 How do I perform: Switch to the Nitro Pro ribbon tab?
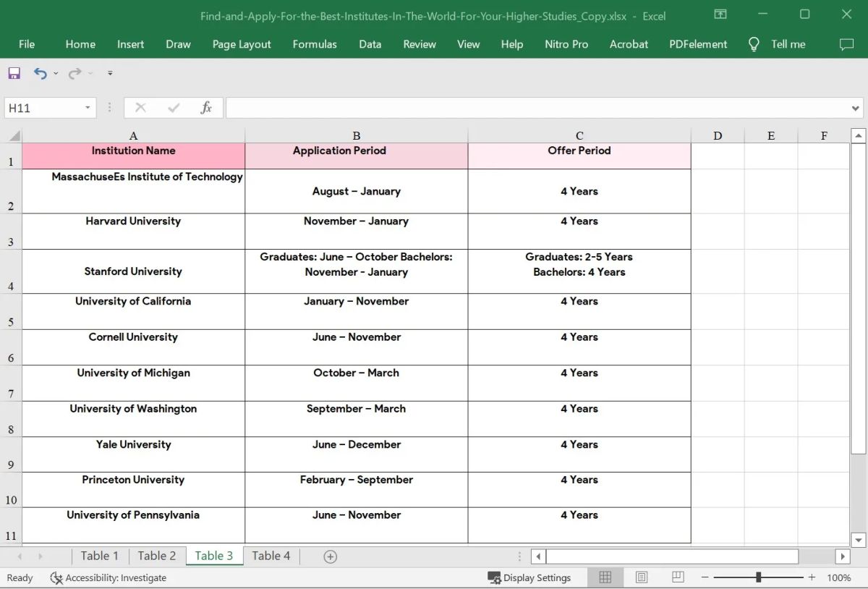click(x=566, y=44)
